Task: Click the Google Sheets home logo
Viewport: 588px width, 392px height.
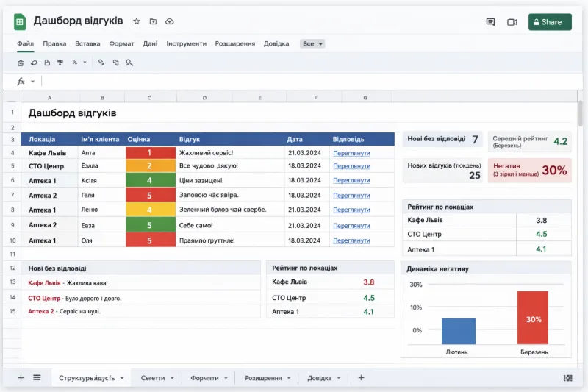Action: coord(20,22)
